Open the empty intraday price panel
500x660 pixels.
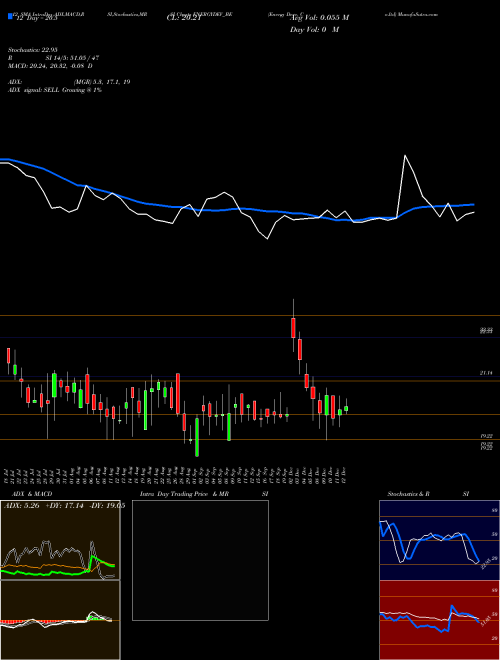pos(200,560)
